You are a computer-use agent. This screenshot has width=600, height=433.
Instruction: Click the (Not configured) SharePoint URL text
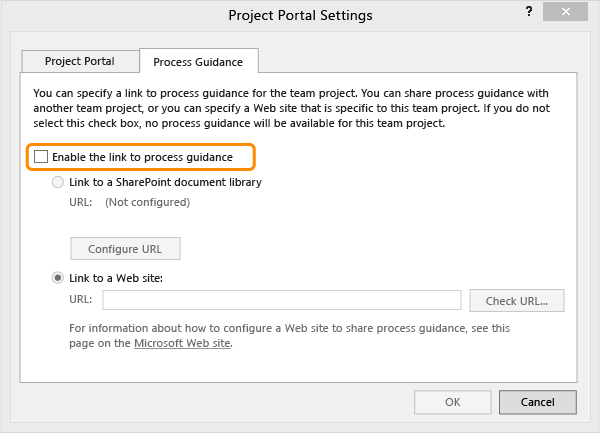coord(147,203)
